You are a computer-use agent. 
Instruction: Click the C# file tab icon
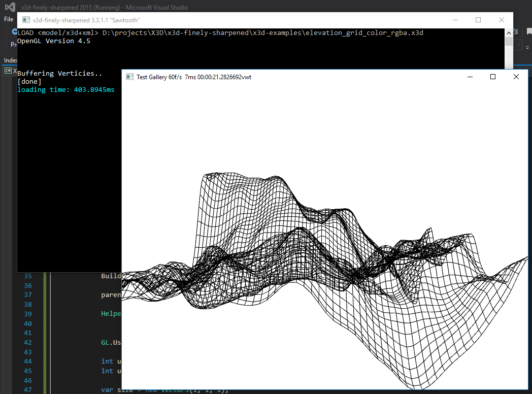8,71
